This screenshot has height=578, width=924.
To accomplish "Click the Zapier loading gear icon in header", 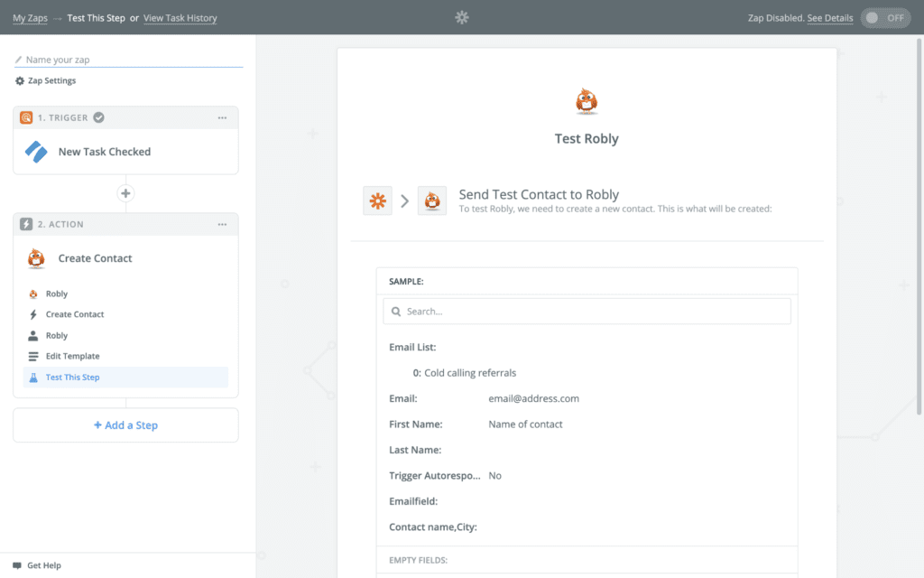I will [x=462, y=18].
